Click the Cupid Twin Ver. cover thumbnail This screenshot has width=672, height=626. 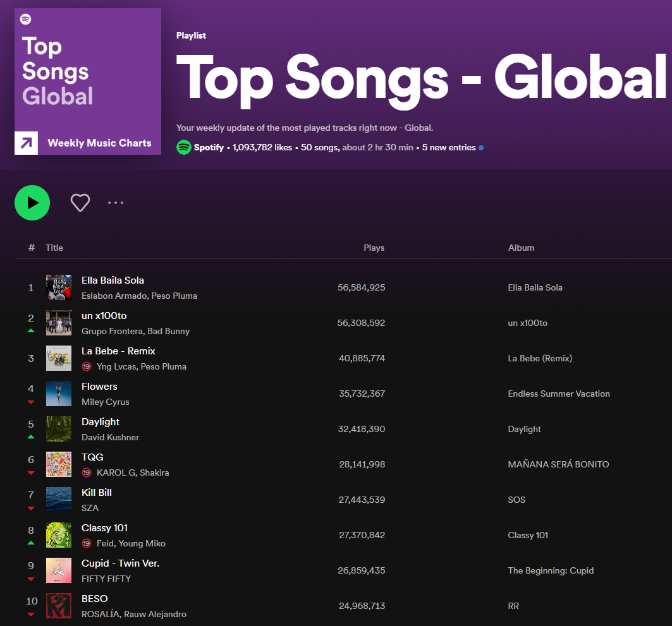[x=59, y=570]
